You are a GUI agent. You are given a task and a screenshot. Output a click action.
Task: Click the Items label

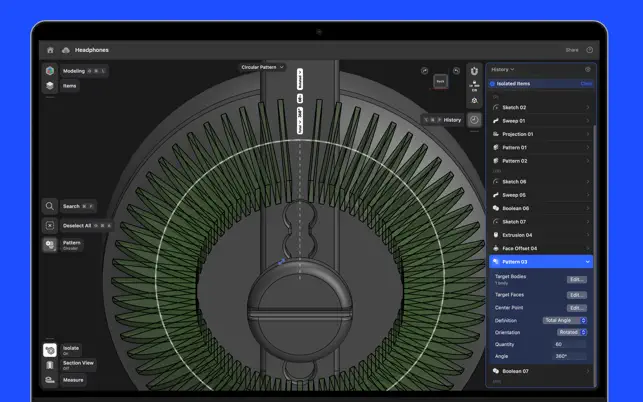click(69, 86)
